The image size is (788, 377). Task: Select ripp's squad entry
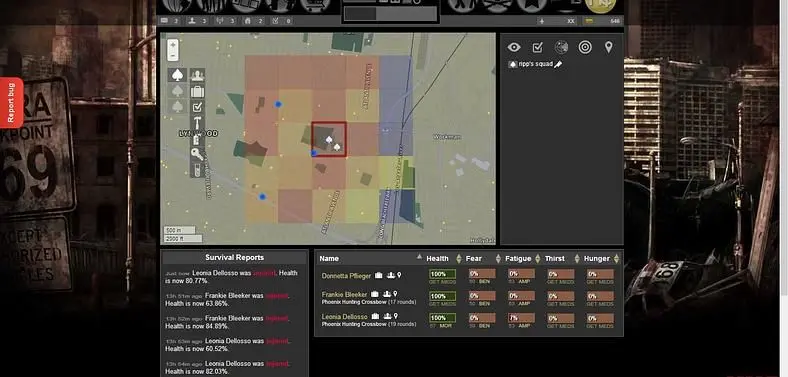pyautogui.click(x=535, y=64)
